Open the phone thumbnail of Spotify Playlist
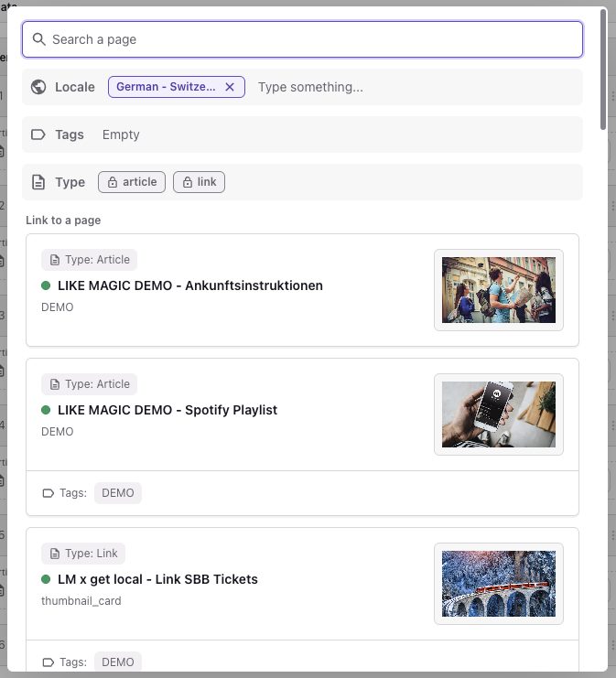 click(499, 414)
